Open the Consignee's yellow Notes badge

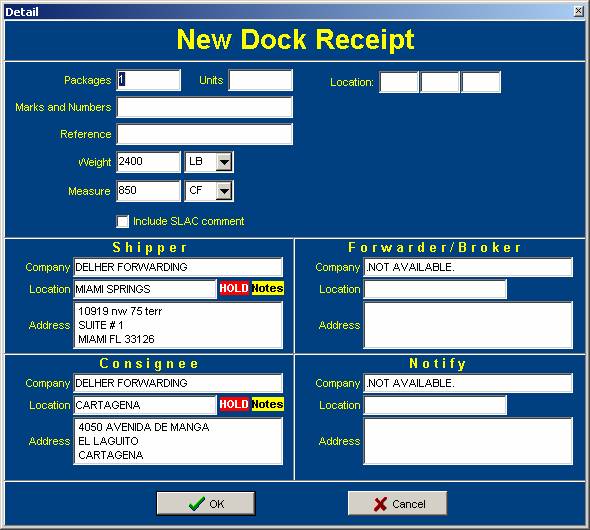[x=268, y=404]
